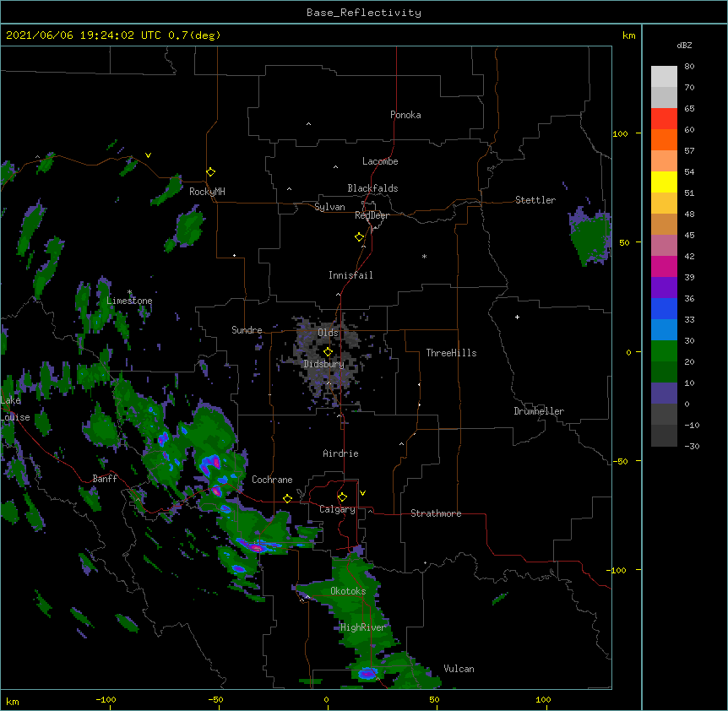This screenshot has height=711, width=728.
Task: Click the km unit label at bottom left
Action: tap(12, 701)
